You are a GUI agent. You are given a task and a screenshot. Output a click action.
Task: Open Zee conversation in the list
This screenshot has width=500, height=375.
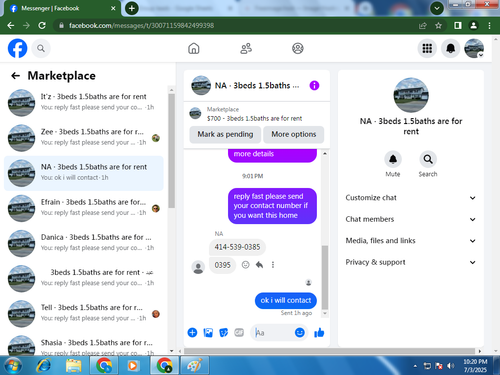coord(83,138)
